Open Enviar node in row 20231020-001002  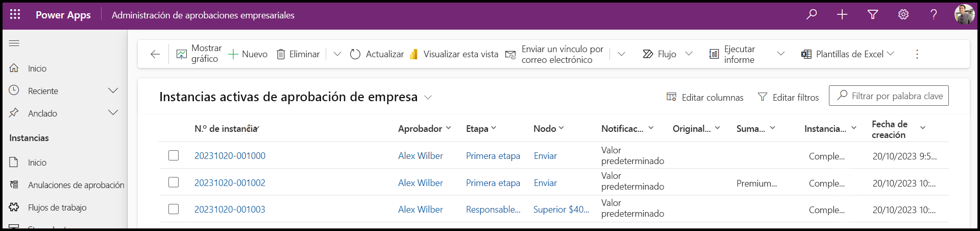pos(545,183)
